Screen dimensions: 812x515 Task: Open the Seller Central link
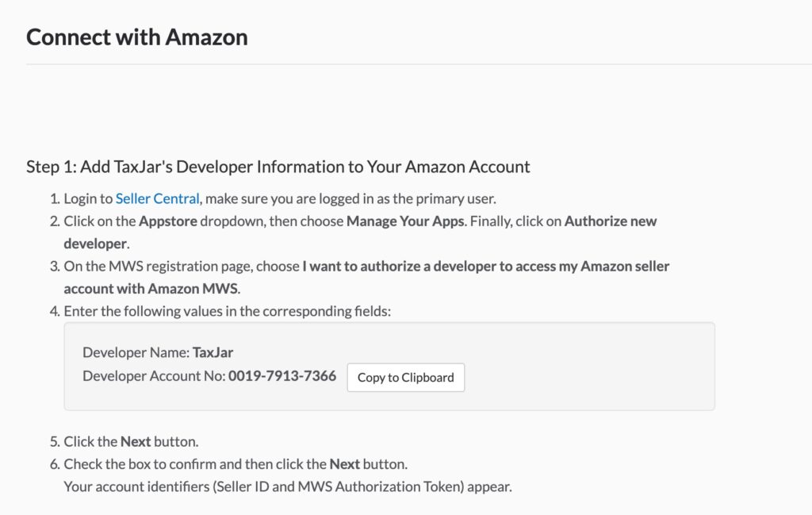tap(157, 198)
